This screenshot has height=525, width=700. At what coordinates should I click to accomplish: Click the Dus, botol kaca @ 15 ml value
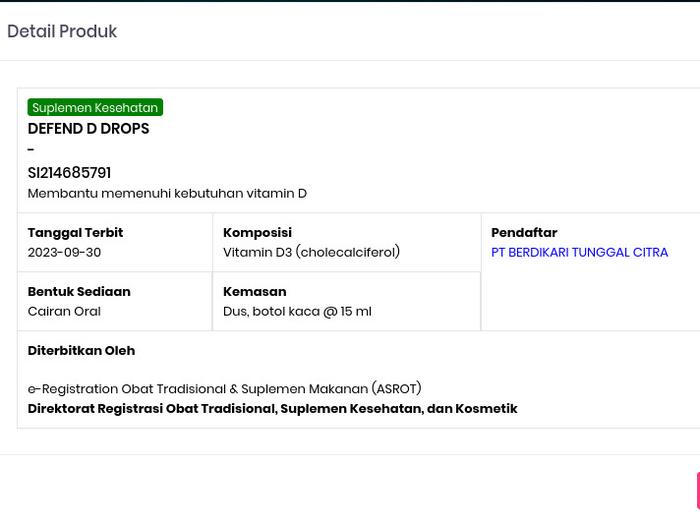pos(297,311)
